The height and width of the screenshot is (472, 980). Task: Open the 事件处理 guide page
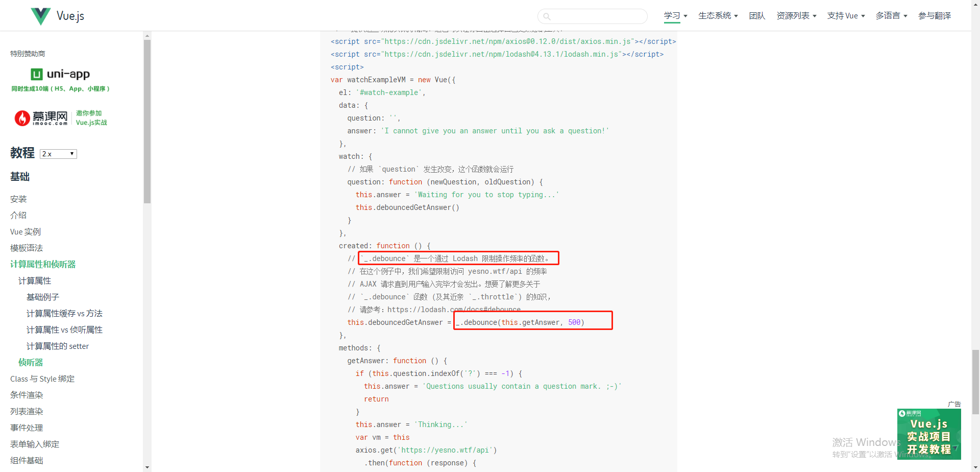[x=27, y=428]
